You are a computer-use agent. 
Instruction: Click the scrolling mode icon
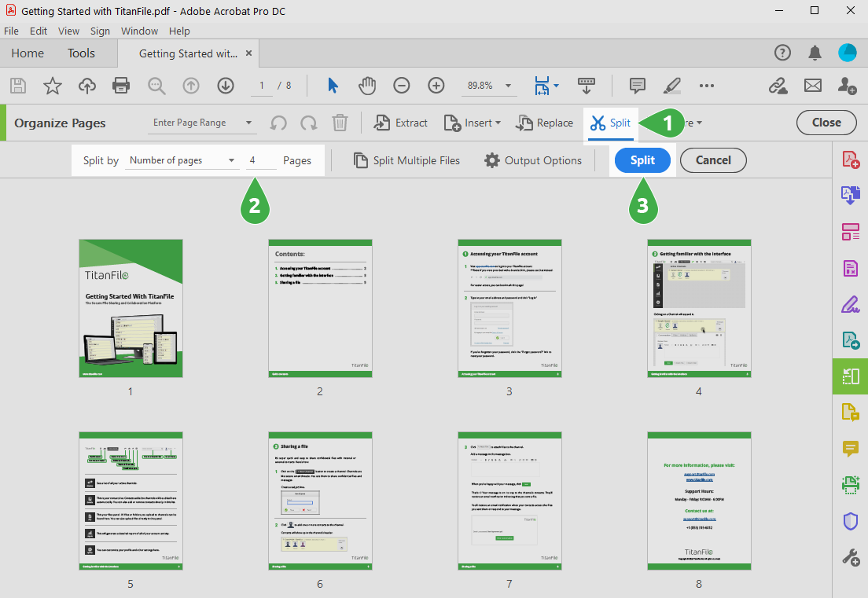click(587, 86)
